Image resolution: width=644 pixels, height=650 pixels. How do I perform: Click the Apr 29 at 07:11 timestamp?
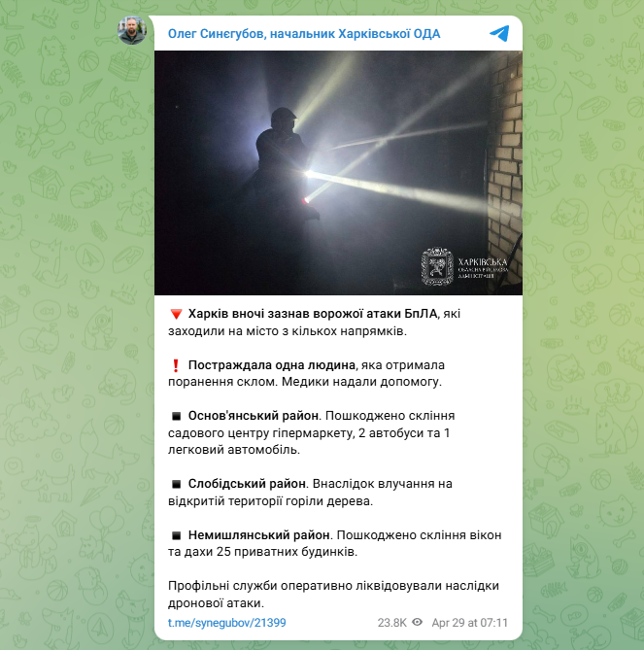point(469,623)
